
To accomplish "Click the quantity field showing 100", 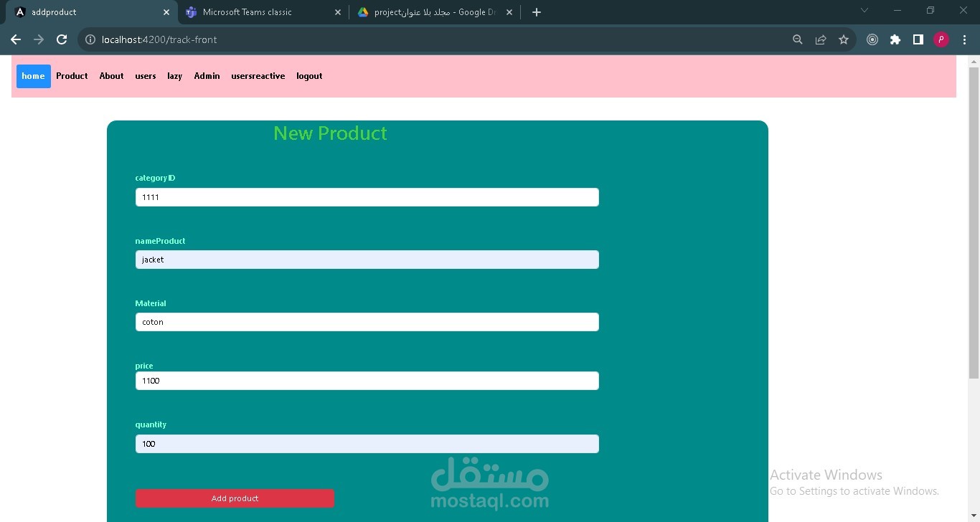I will click(x=367, y=444).
